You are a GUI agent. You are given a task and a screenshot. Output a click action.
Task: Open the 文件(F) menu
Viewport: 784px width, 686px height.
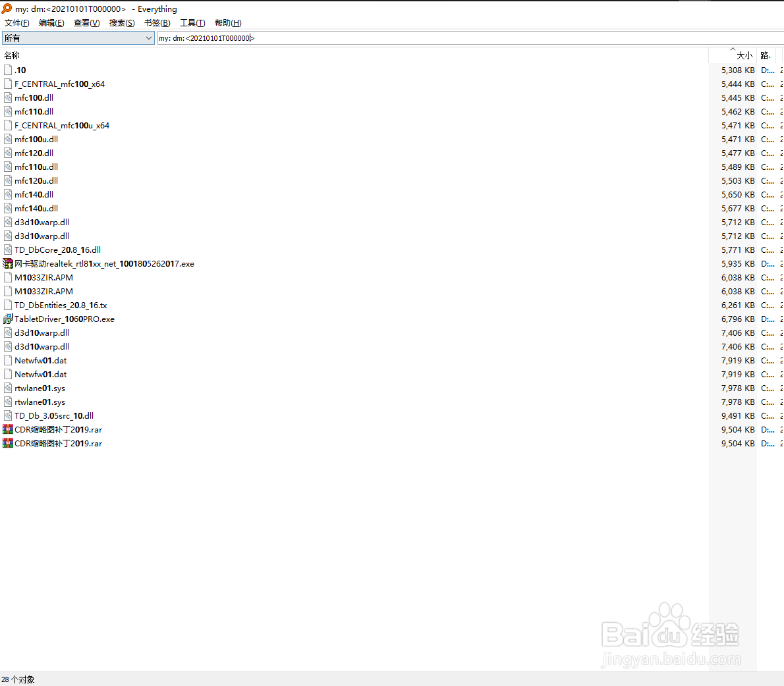point(17,23)
